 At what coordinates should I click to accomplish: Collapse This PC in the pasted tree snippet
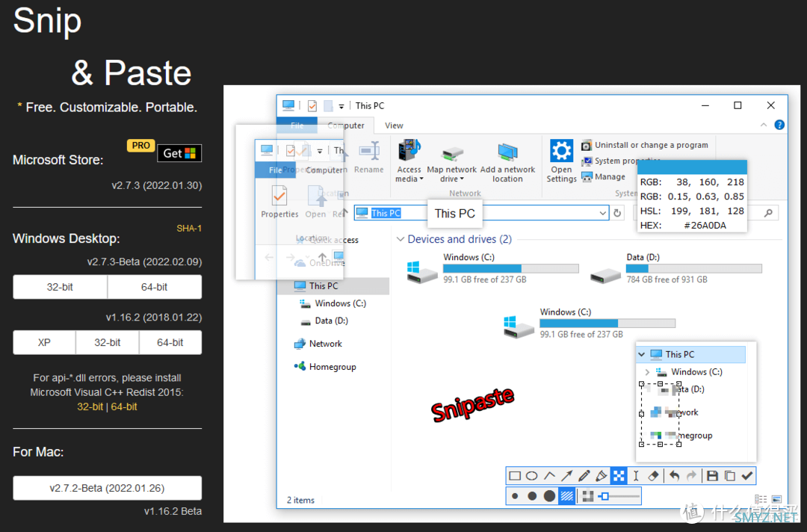point(641,354)
